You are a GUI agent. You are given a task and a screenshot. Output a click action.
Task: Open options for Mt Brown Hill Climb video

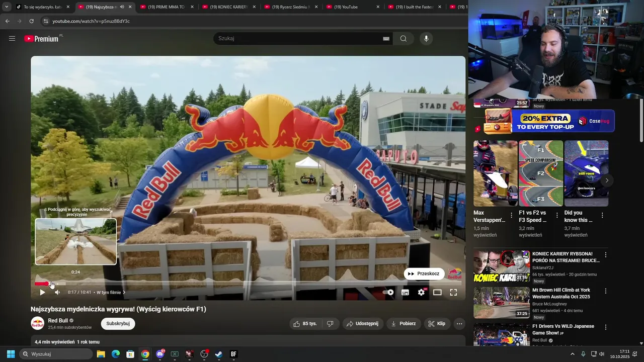[606, 291]
